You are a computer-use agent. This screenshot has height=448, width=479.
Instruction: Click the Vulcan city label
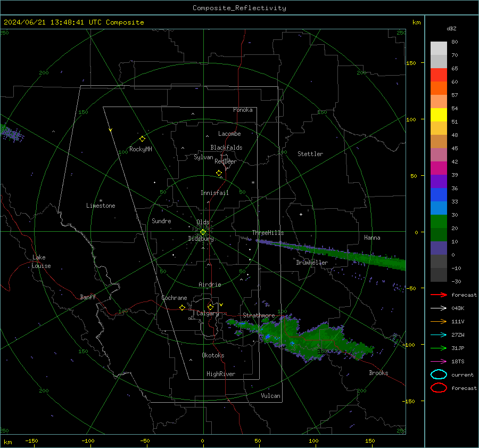click(270, 396)
